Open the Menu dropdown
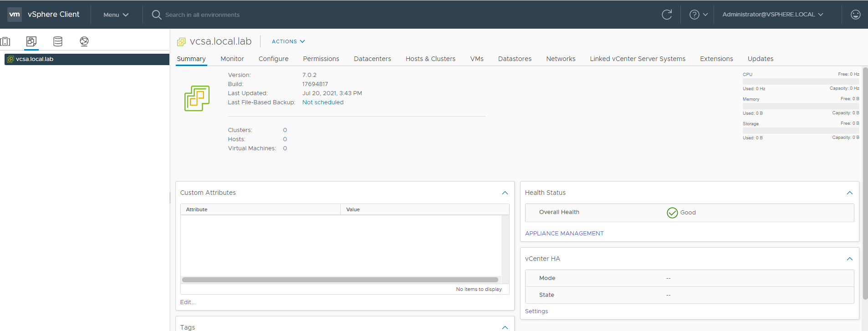 point(116,15)
